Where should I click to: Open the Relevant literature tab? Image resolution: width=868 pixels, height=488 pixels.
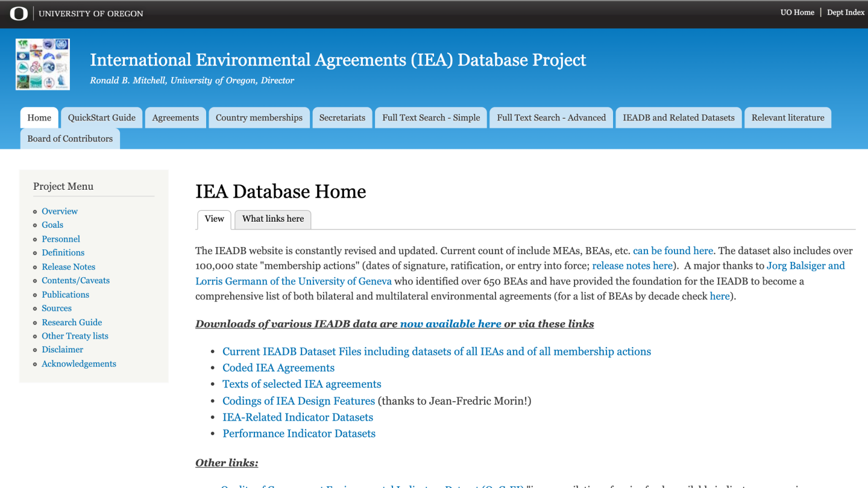click(788, 117)
